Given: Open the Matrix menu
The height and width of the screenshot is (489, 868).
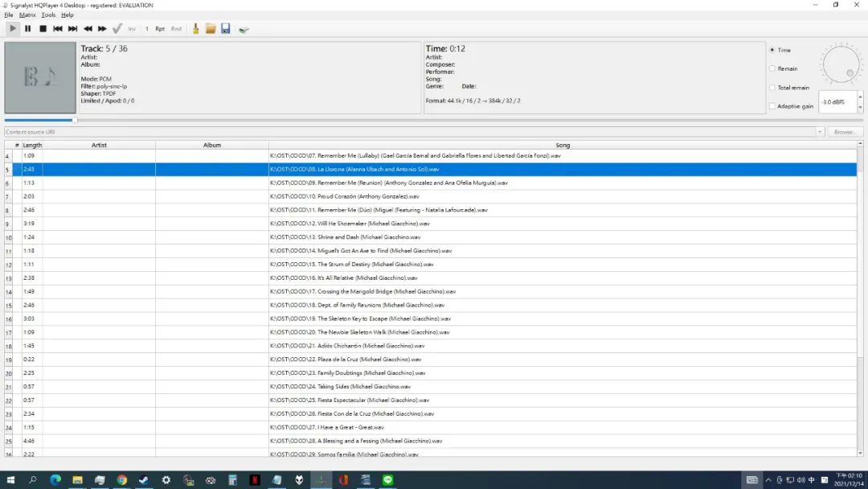Looking at the screenshot, I should 27,14.
